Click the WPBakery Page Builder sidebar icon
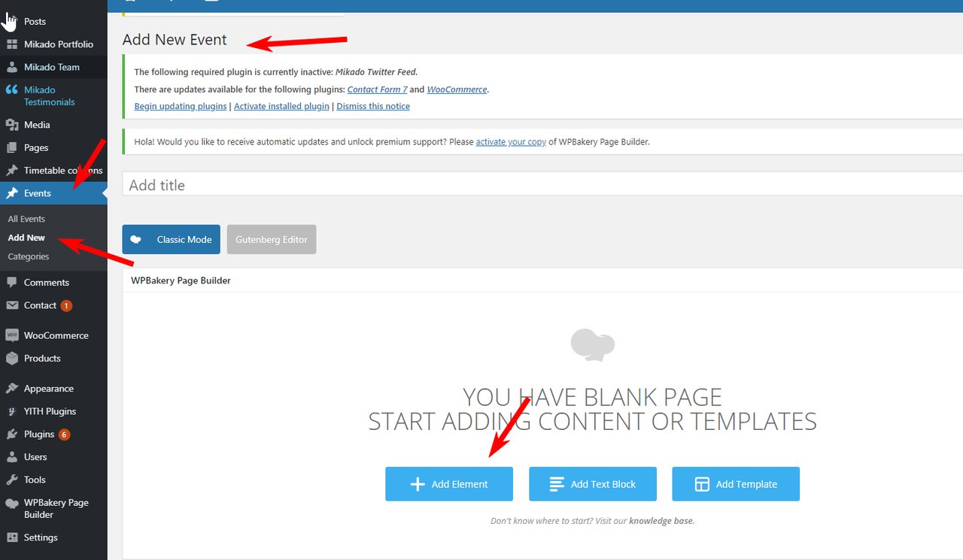 click(x=12, y=503)
